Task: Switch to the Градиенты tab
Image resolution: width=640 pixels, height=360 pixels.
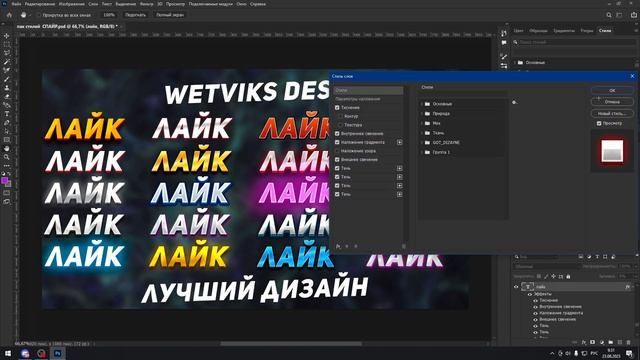Action: (x=564, y=31)
